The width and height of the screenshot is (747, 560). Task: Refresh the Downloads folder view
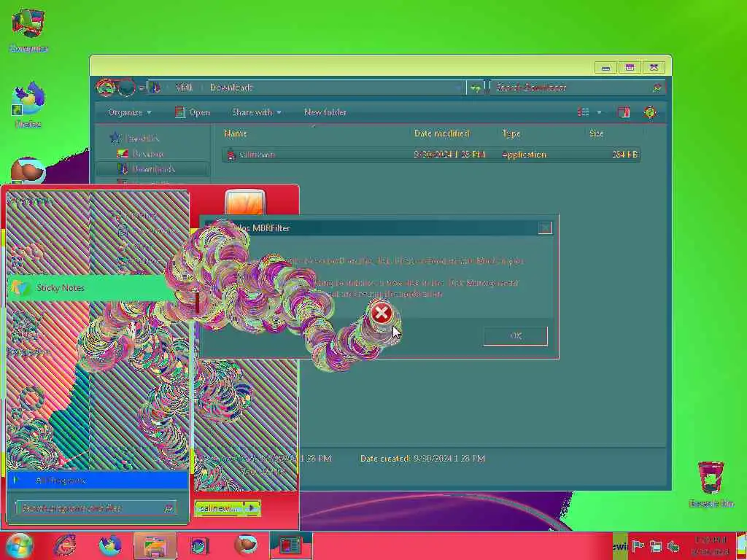coord(475,87)
